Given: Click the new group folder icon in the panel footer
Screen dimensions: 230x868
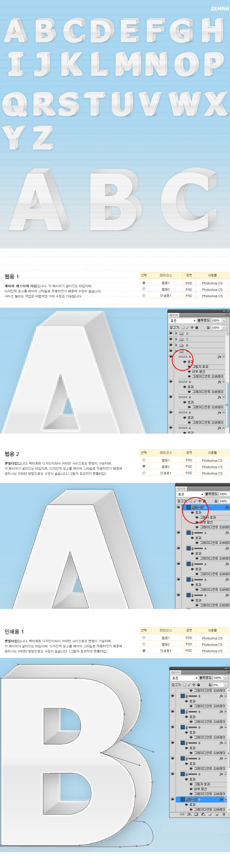Looking at the screenshot, I should (210, 814).
